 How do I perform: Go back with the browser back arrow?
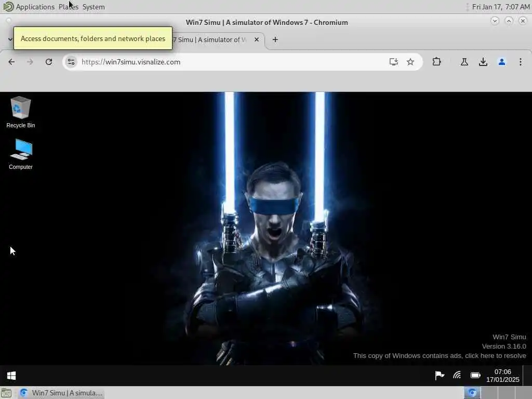(11, 62)
